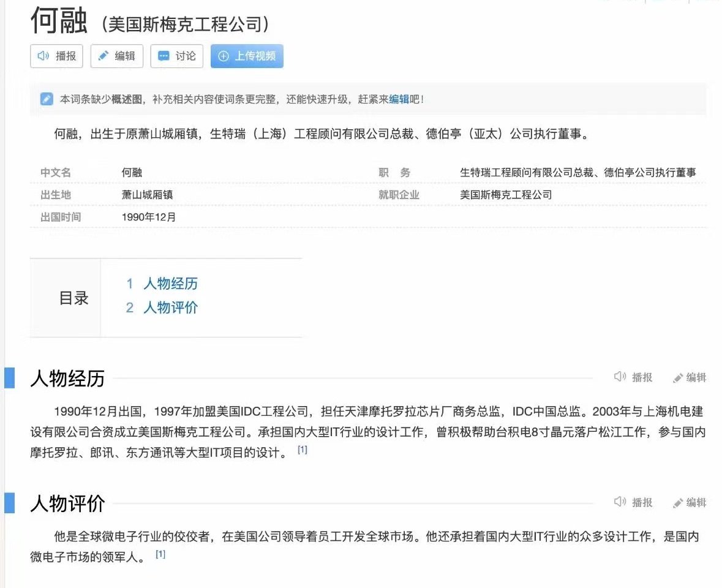
Task: Click the 上传视频 upload video button
Action: (x=247, y=56)
